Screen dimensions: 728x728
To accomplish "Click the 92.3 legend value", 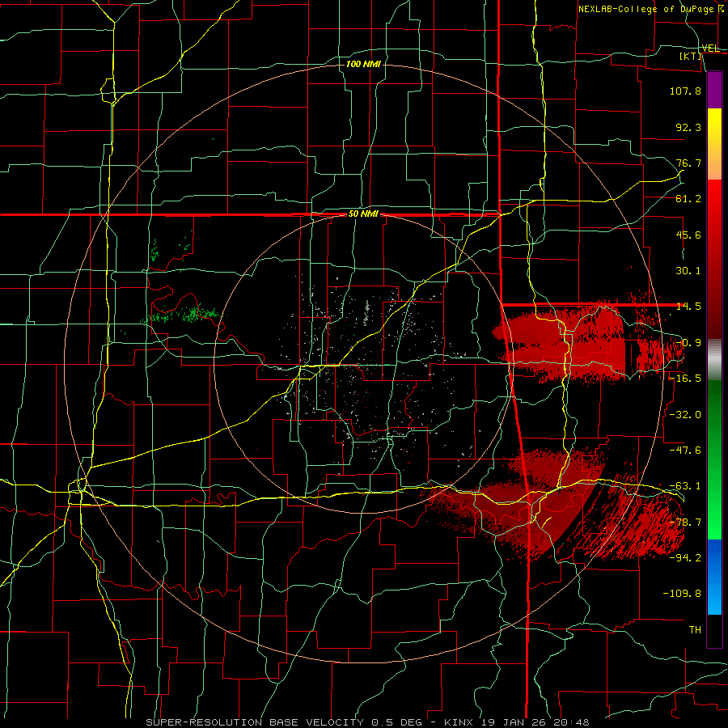I will coord(688,127).
